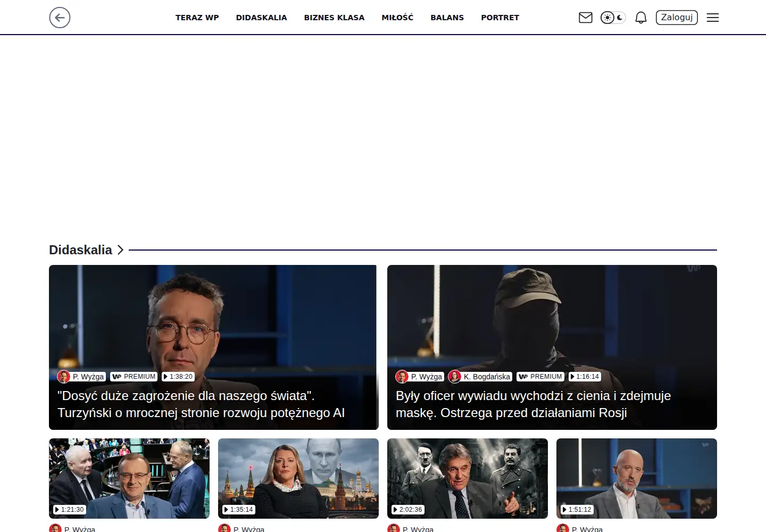The height and width of the screenshot is (532, 766).
Task: Click P. Wyżga author tag on AI video
Action: pyautogui.click(x=82, y=377)
